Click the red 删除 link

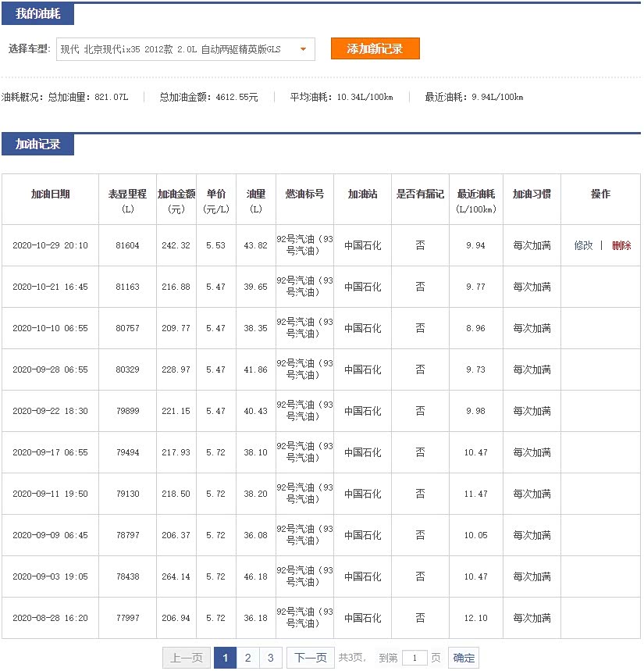pyautogui.click(x=621, y=245)
